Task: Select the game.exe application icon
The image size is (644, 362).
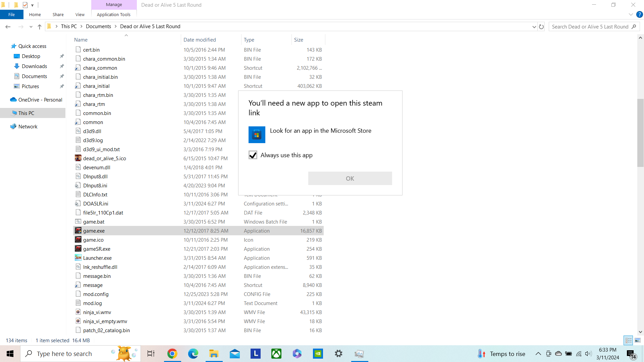Action: pos(78,231)
